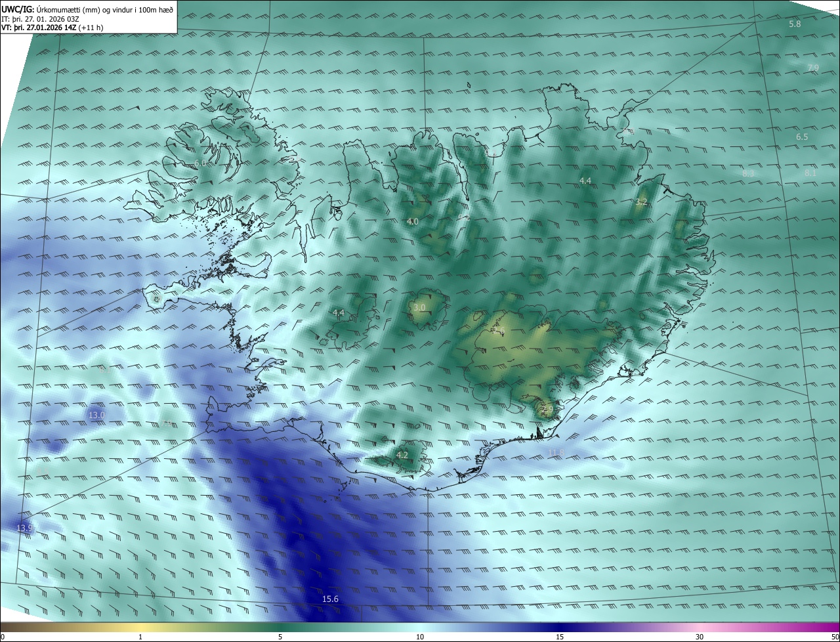The width and height of the screenshot is (840, 642).
Task: Click the '15' tick on the color scale
Action: pos(560,637)
